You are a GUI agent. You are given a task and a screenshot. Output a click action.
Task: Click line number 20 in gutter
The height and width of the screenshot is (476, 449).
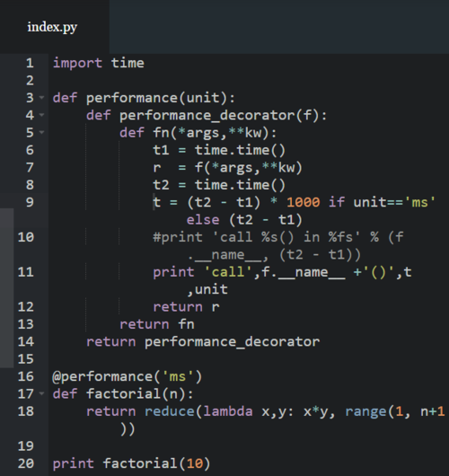[26, 463]
